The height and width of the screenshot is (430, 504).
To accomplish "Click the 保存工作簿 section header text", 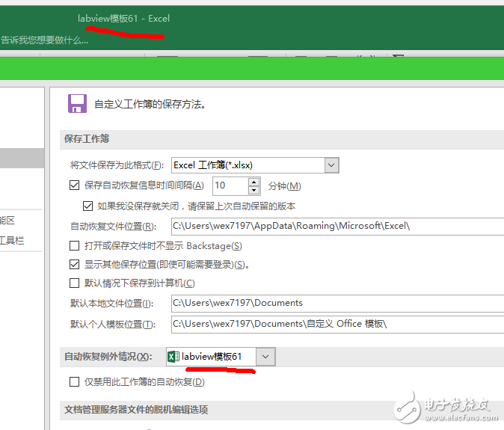I will pos(87,139).
